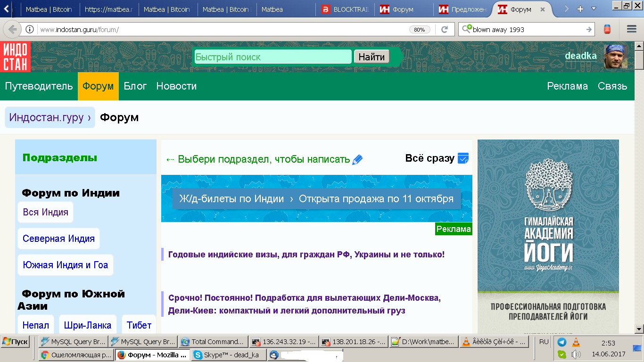This screenshot has width=644, height=362.
Task: Click the pencil icon next to write prompt
Action: tap(357, 159)
